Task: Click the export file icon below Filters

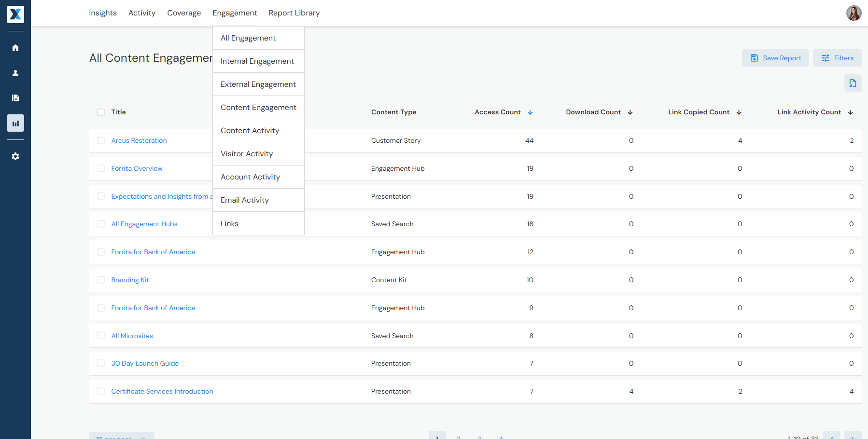Action: point(853,83)
